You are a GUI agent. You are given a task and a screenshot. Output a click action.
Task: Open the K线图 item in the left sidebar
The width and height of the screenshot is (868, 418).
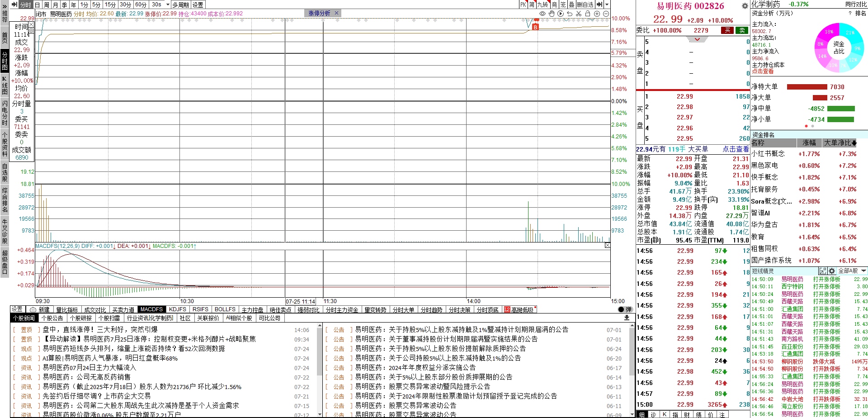(5, 85)
